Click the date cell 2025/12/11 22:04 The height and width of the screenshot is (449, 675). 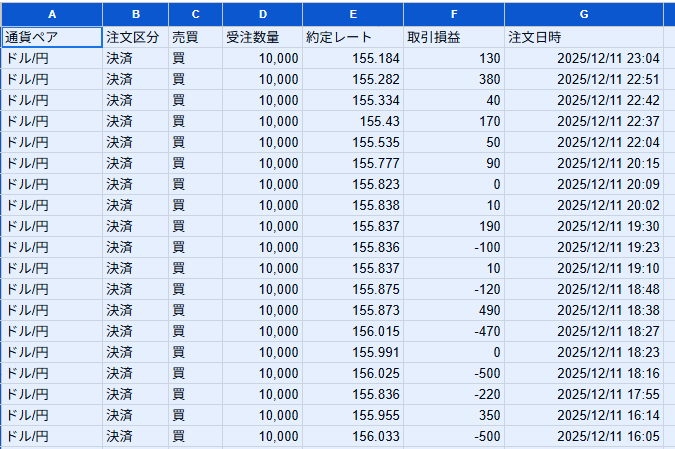(x=584, y=142)
